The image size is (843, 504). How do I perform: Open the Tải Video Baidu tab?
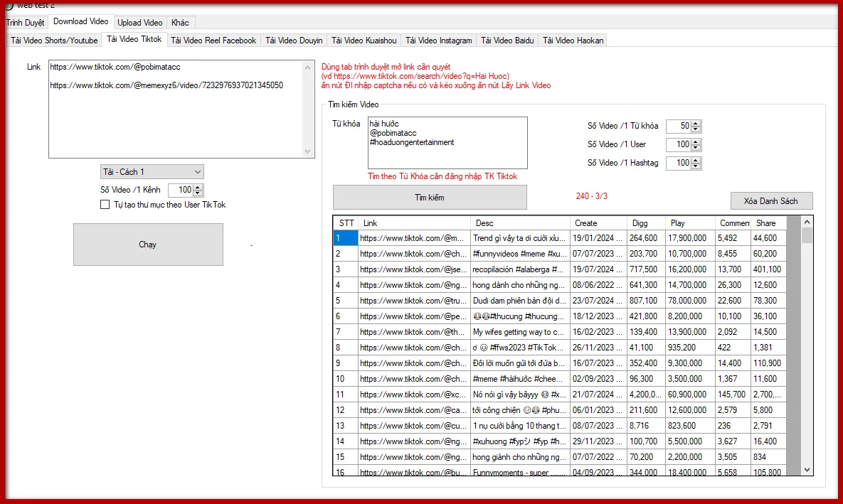pos(507,41)
